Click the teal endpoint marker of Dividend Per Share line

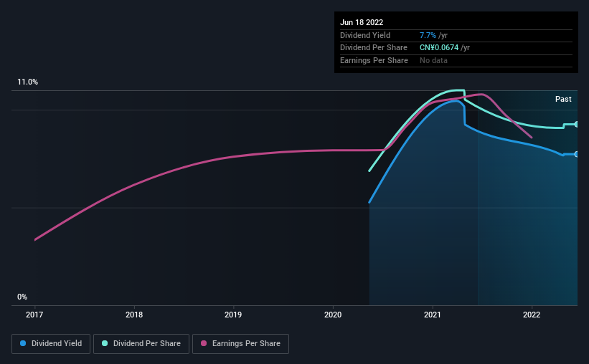[576, 124]
